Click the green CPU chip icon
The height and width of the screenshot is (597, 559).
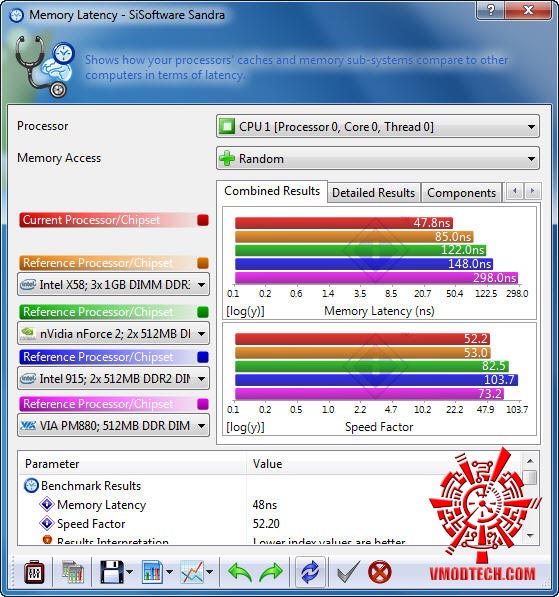tap(227, 126)
